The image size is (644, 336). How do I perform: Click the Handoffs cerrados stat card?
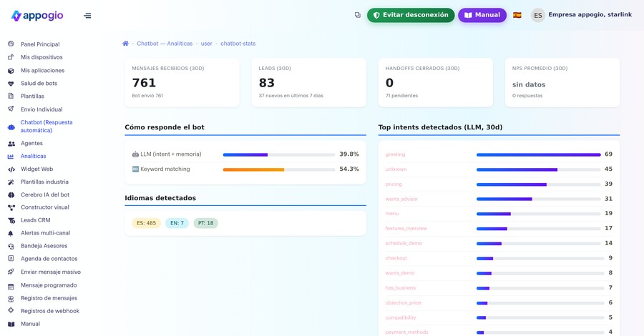tap(435, 82)
